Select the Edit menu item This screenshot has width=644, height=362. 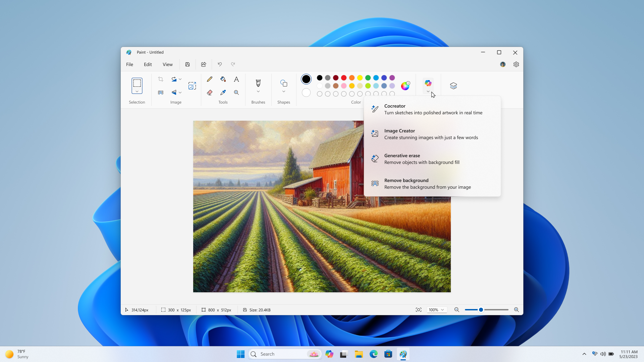[147, 64]
